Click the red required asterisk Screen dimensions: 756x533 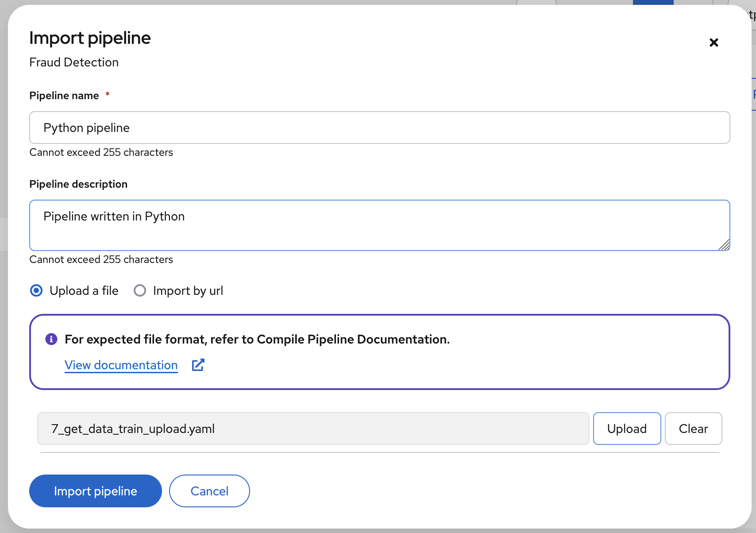click(x=107, y=94)
